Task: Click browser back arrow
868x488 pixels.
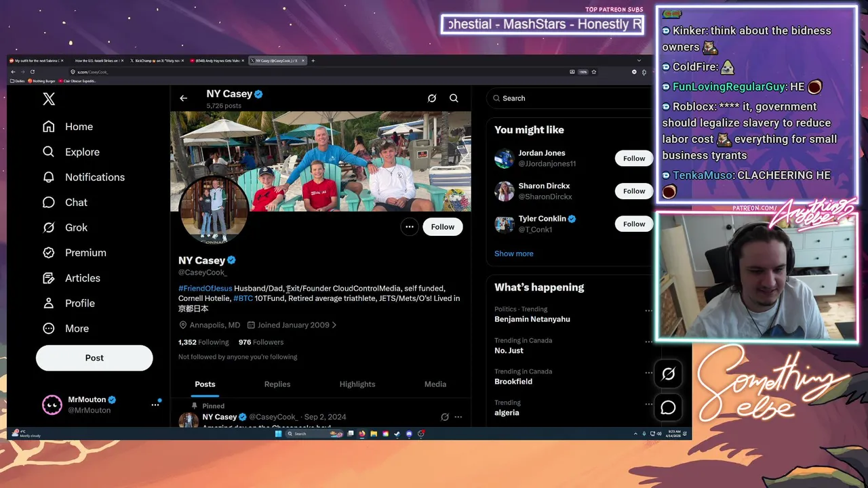Action: pyautogui.click(x=13, y=72)
